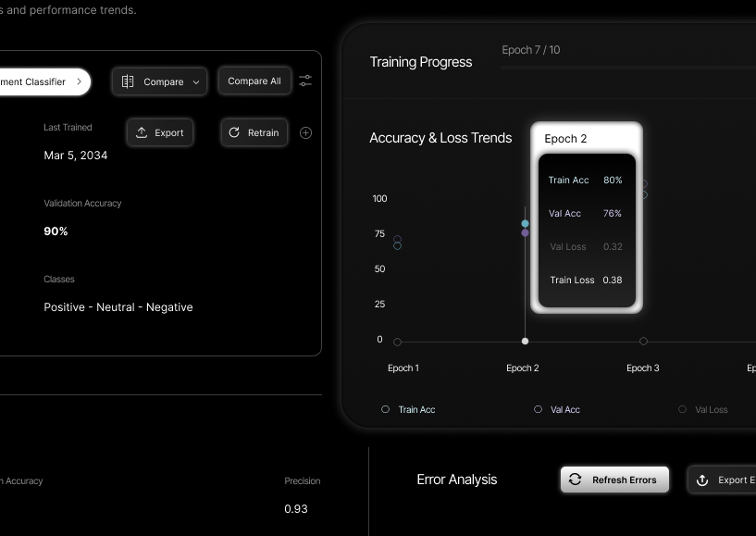
Task: Click the 25 y-axis tick label
Action: [380, 305]
